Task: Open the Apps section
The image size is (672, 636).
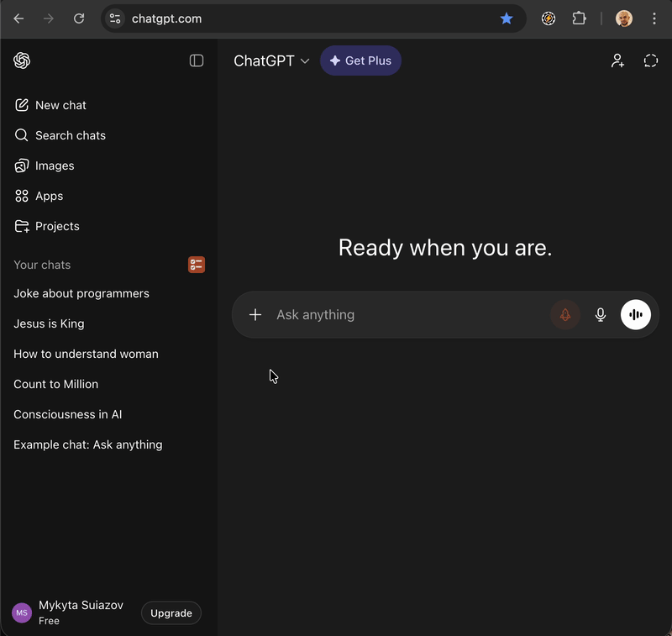Action: [x=48, y=196]
